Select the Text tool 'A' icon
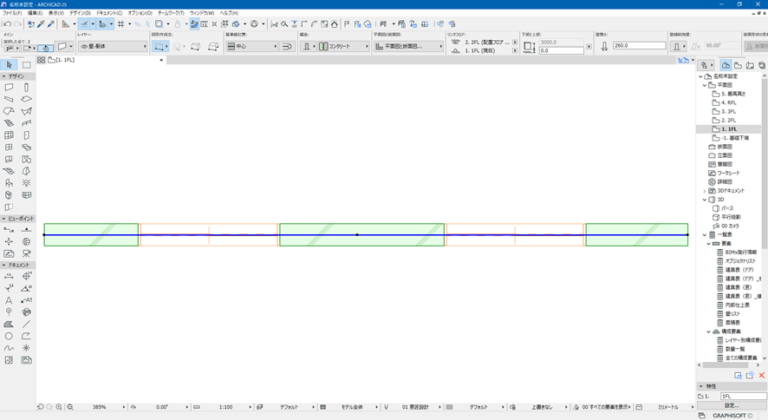 [9, 300]
